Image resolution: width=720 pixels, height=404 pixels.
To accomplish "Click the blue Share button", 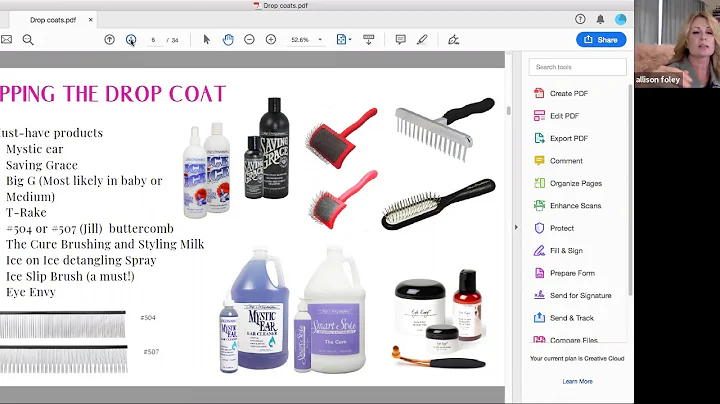I will [x=601, y=40].
